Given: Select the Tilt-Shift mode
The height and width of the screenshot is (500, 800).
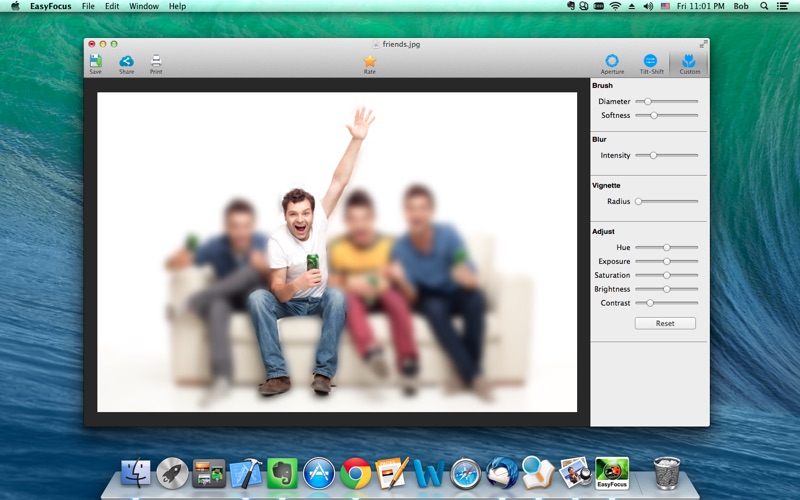Looking at the screenshot, I should coord(652,64).
